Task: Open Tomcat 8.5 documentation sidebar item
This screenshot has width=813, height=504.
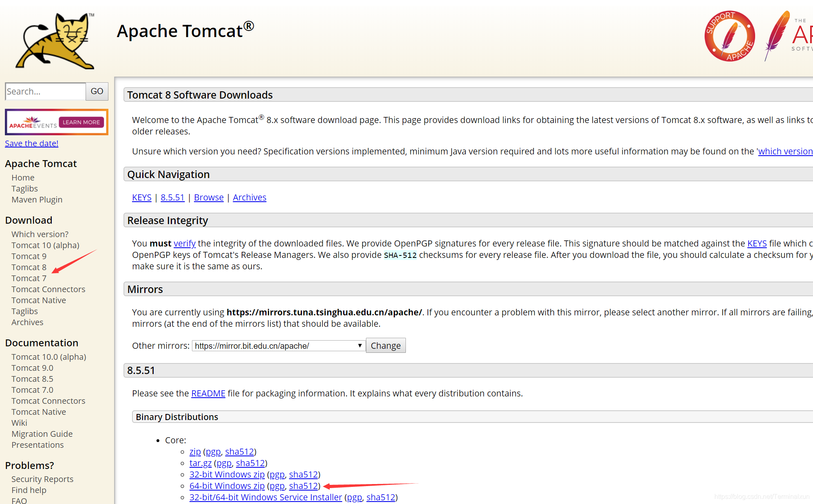Action: click(x=32, y=379)
